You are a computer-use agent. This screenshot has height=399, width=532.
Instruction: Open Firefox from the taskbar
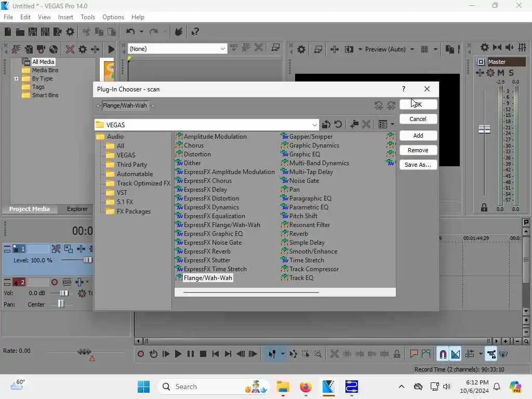[305, 387]
